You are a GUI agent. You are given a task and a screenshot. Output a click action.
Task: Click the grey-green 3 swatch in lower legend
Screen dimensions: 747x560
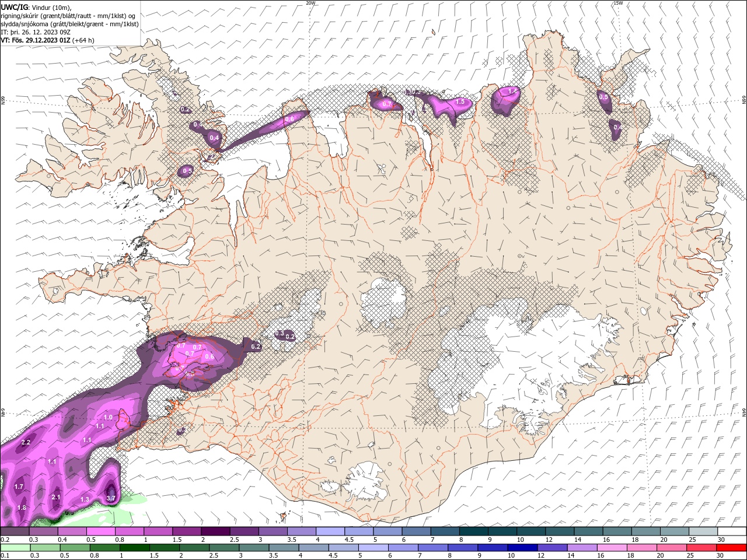point(254,548)
